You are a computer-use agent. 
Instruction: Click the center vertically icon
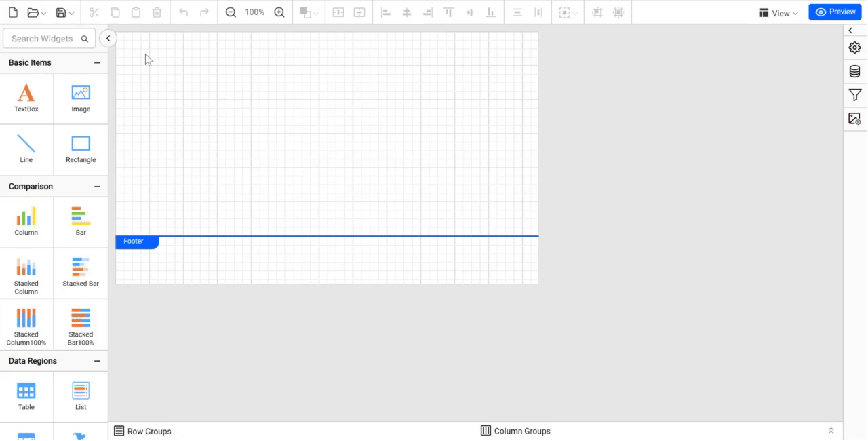359,12
